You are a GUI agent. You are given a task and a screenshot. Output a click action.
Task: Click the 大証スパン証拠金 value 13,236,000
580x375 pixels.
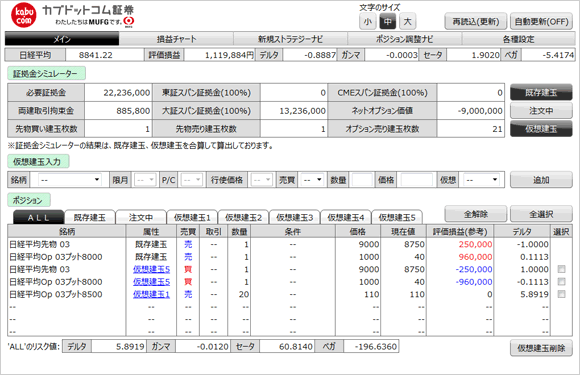(302, 111)
